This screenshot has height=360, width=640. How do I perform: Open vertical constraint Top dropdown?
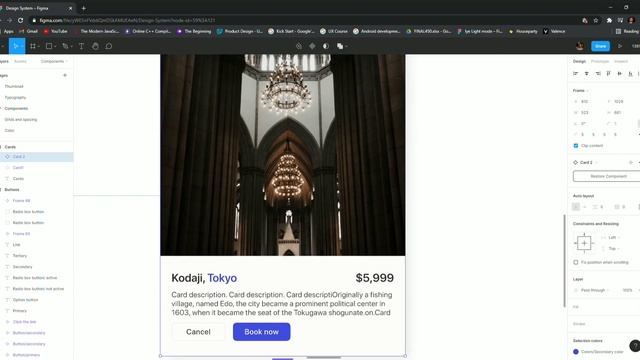[x=613, y=249]
